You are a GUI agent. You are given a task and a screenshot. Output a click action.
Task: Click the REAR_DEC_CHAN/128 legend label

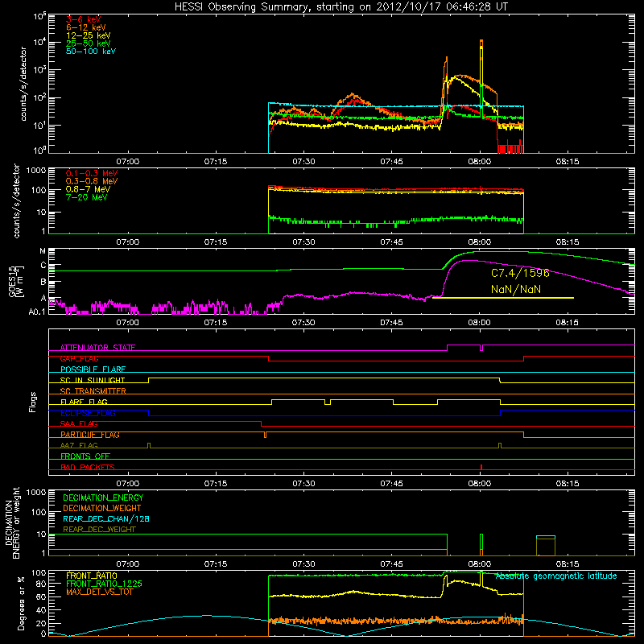pos(106,518)
